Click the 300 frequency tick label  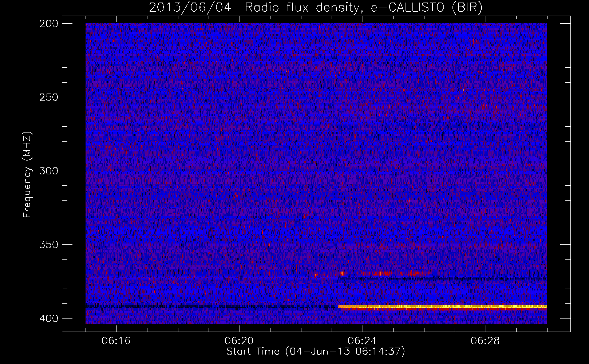48,171
